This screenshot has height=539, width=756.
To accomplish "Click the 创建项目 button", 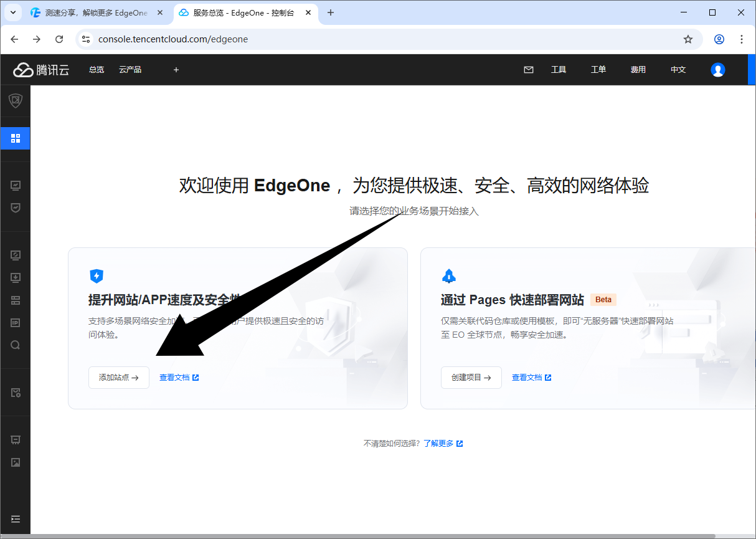I will [471, 377].
